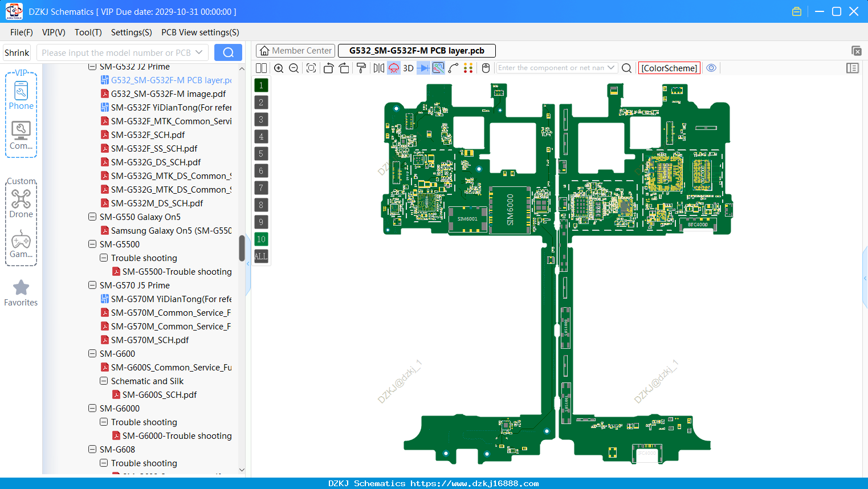Click the split view icon in PCB toolbar
868x489 pixels.
[x=261, y=68]
